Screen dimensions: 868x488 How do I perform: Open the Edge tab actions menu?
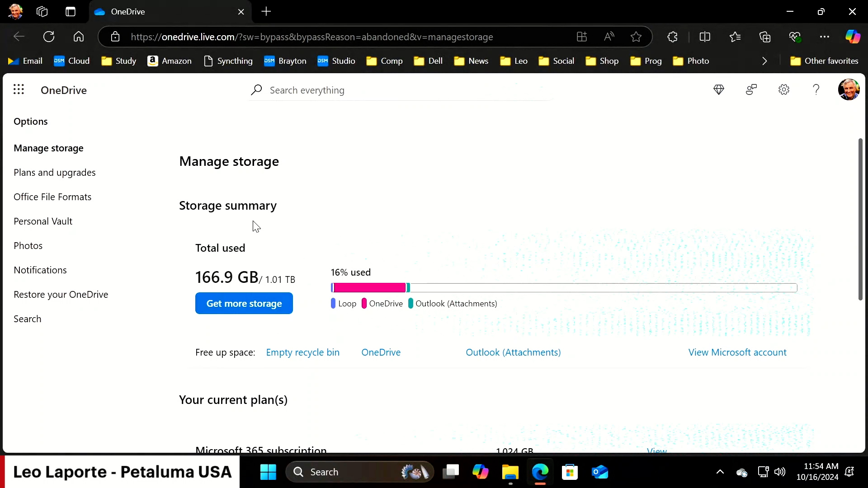pyautogui.click(x=71, y=12)
